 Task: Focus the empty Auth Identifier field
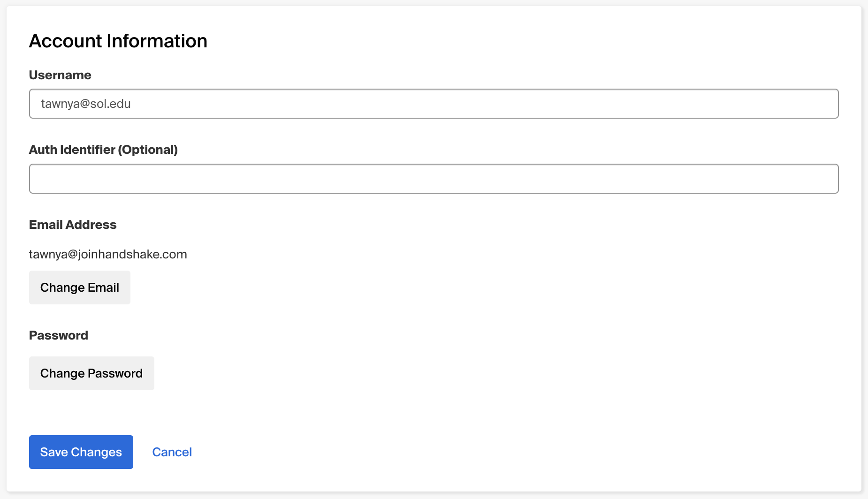click(434, 179)
